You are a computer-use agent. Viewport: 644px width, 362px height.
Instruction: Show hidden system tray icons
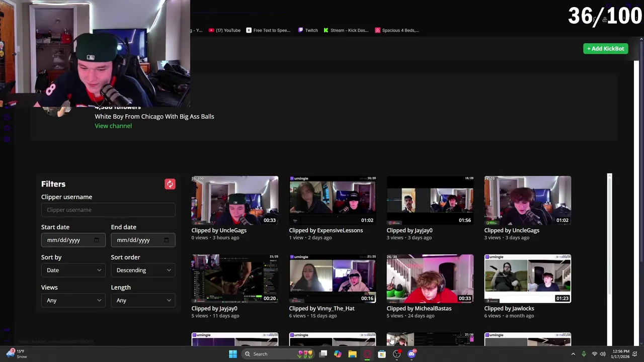(573, 354)
